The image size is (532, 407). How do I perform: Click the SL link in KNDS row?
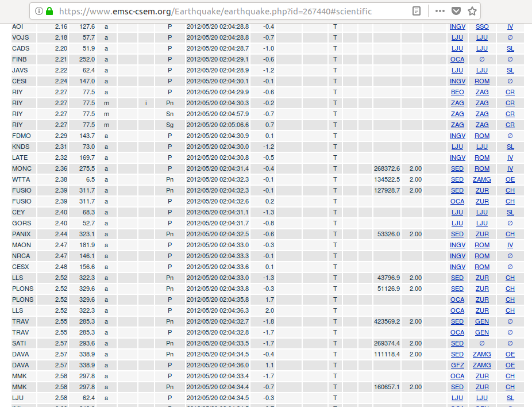(x=510, y=147)
